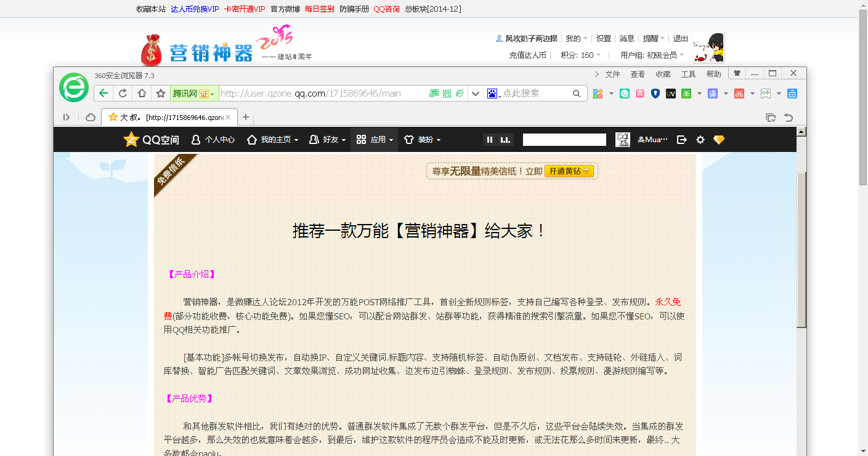
Task: Click the browser home icon
Action: [x=143, y=93]
